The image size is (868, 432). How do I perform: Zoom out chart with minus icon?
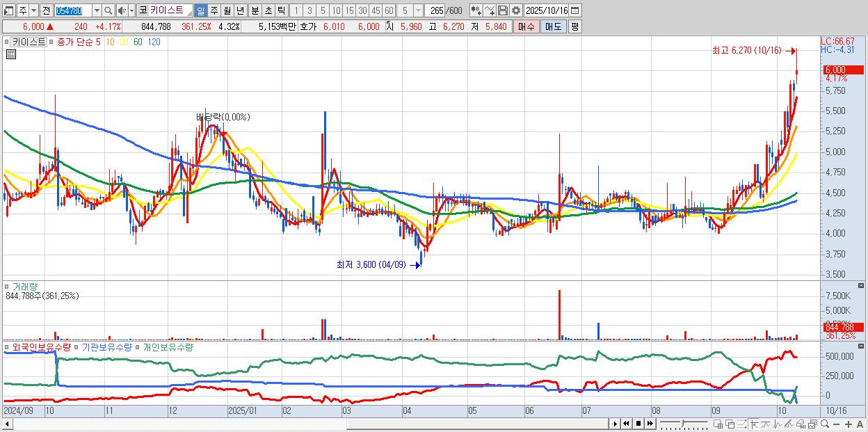click(x=837, y=424)
